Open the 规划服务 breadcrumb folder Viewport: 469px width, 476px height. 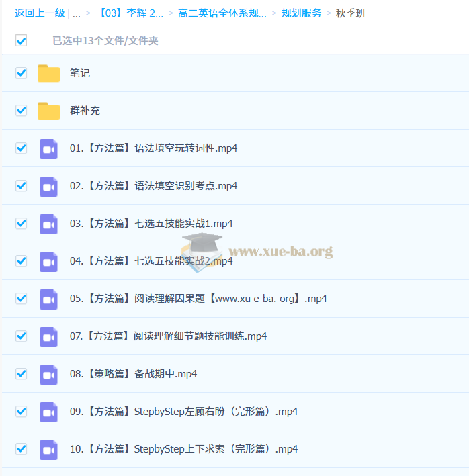(301, 13)
